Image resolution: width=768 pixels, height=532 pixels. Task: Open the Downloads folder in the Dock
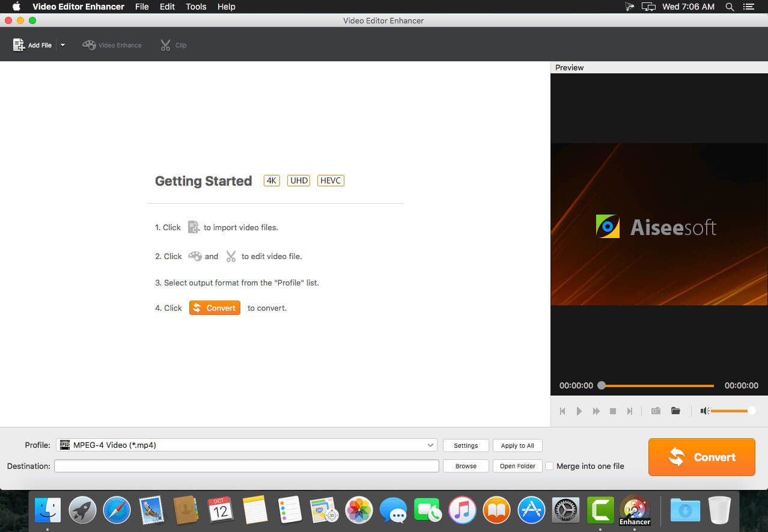click(685, 510)
